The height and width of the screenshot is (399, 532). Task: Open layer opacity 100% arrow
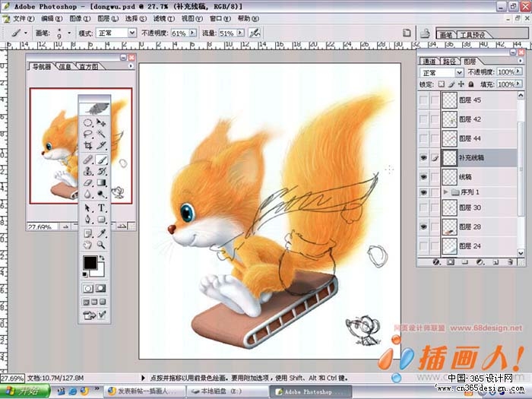point(518,71)
